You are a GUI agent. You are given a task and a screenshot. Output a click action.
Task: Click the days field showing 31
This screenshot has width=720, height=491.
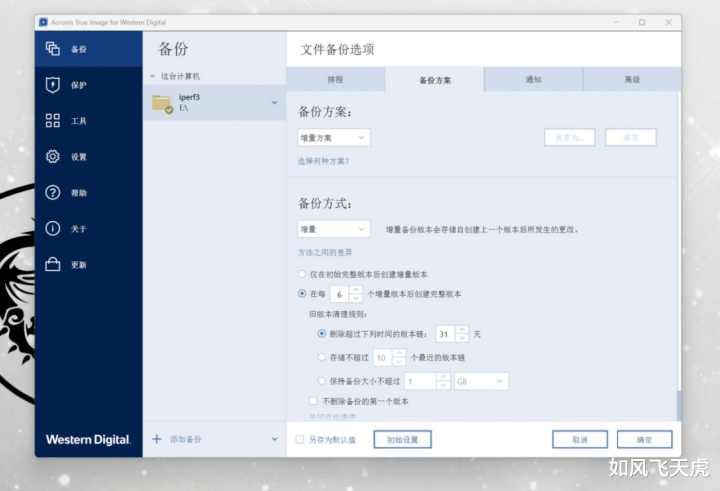[445, 334]
